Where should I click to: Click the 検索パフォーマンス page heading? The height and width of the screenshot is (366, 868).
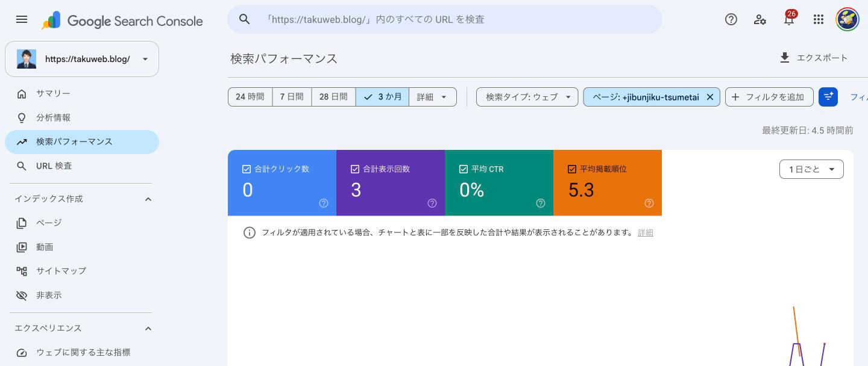pyautogui.click(x=284, y=58)
